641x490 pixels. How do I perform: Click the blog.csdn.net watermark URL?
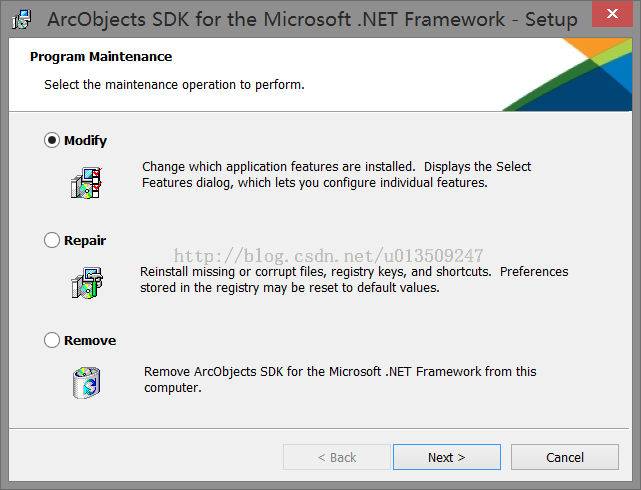point(328,256)
